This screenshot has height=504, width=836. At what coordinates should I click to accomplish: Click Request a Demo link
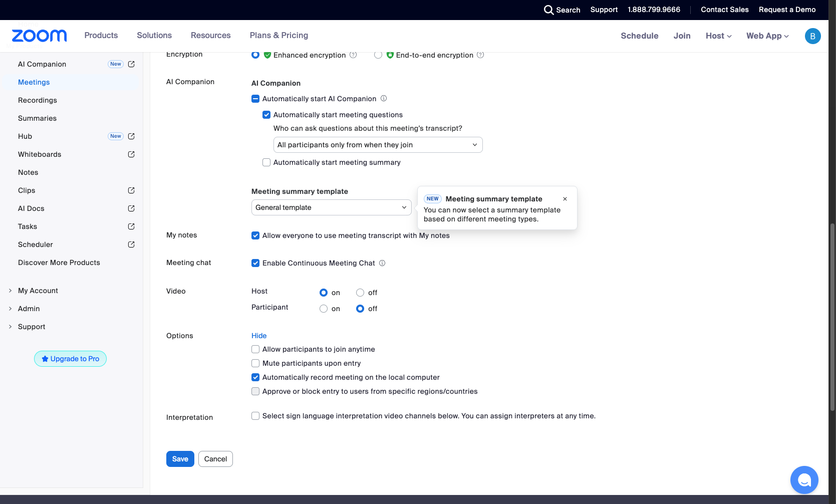pyautogui.click(x=787, y=10)
